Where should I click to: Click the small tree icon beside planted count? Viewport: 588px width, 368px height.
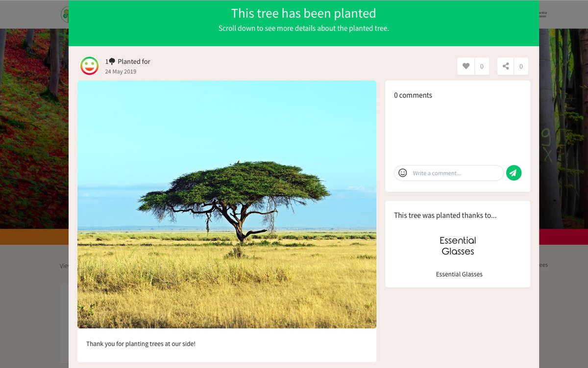pyautogui.click(x=112, y=61)
